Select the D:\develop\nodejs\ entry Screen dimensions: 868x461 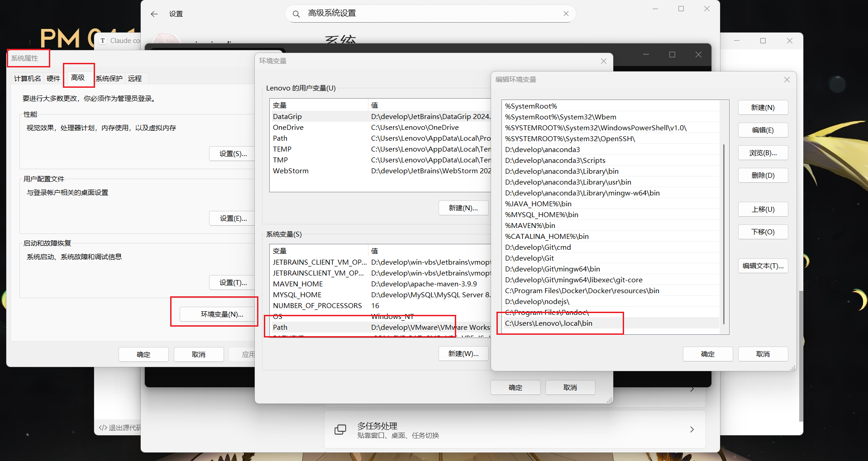pos(610,302)
